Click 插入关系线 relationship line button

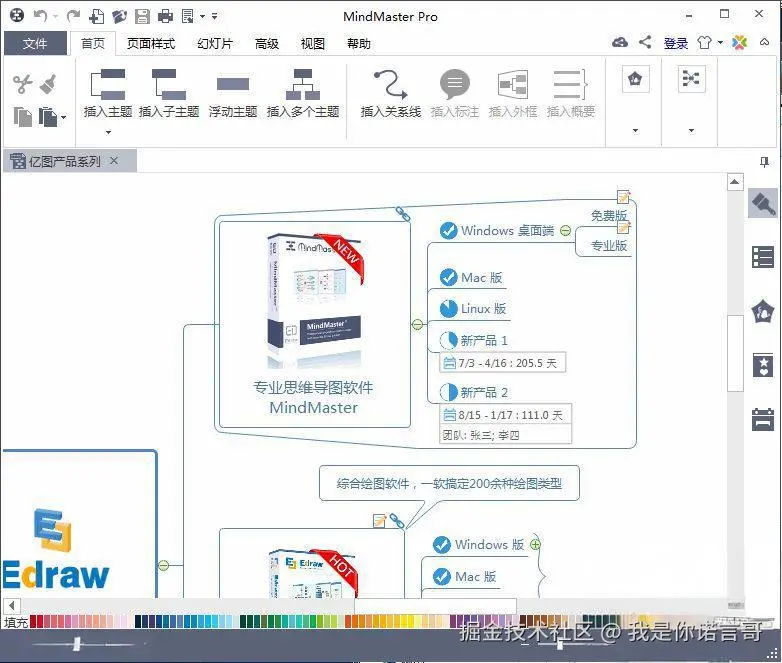coord(391,93)
